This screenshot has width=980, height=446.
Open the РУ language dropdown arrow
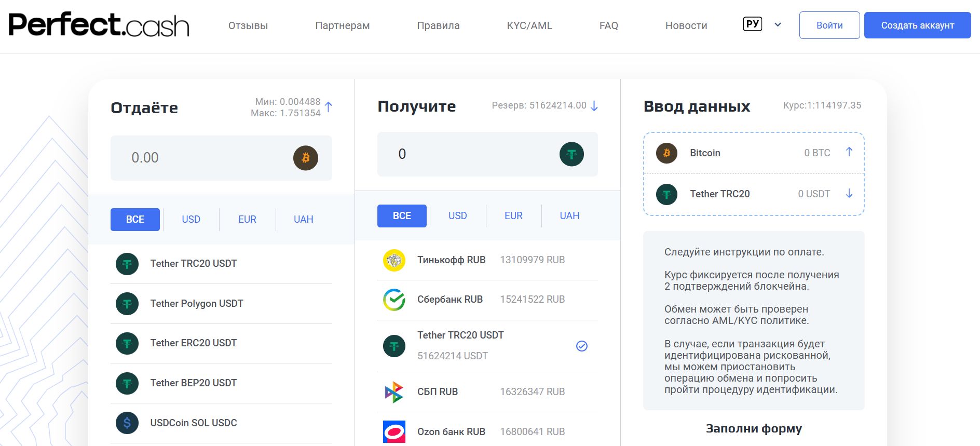click(778, 24)
